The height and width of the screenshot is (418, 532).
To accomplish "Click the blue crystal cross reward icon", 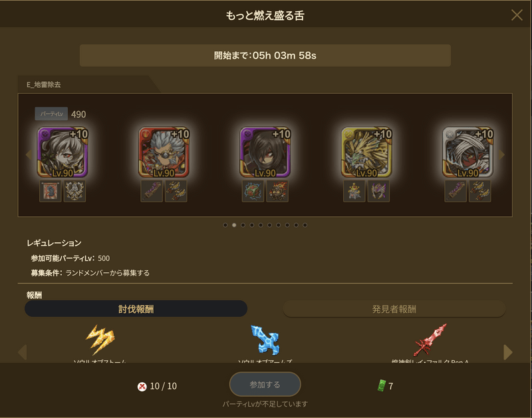I will coord(265,340).
